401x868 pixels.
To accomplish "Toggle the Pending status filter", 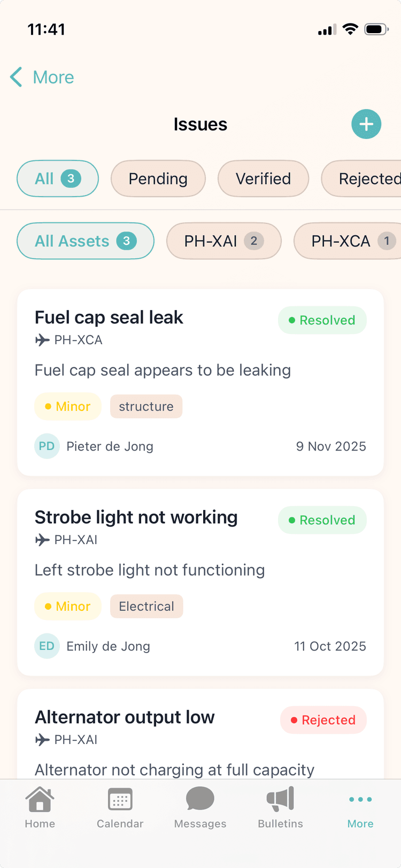I will pos(158,179).
